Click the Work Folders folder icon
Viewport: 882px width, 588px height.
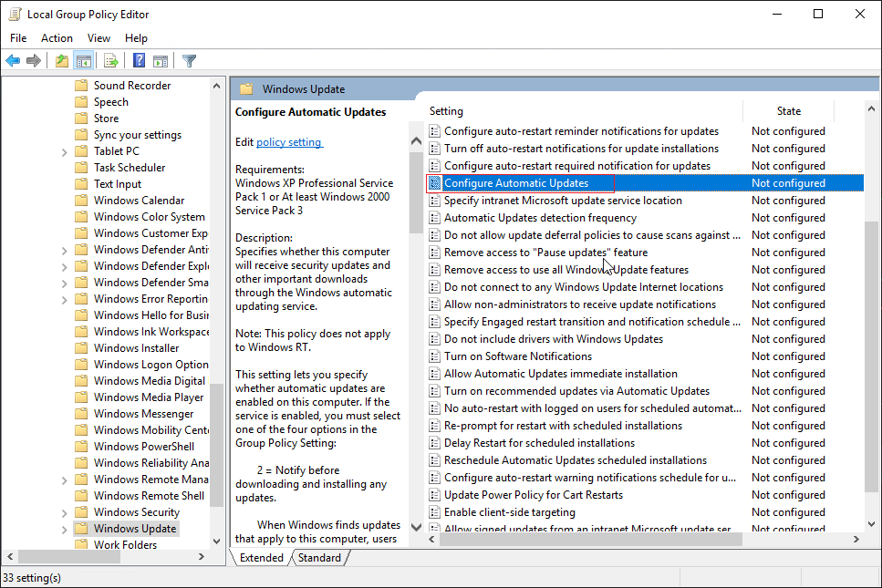(81, 544)
